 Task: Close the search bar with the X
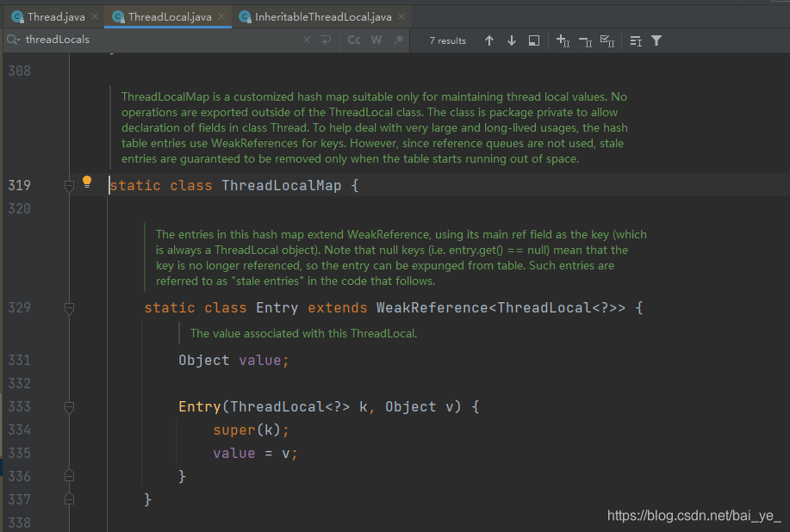click(307, 40)
